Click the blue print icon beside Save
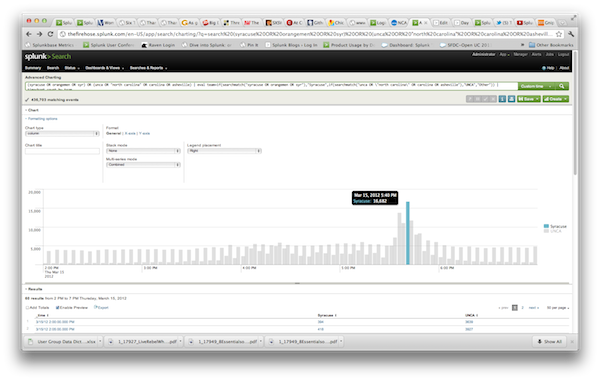 [x=511, y=99]
